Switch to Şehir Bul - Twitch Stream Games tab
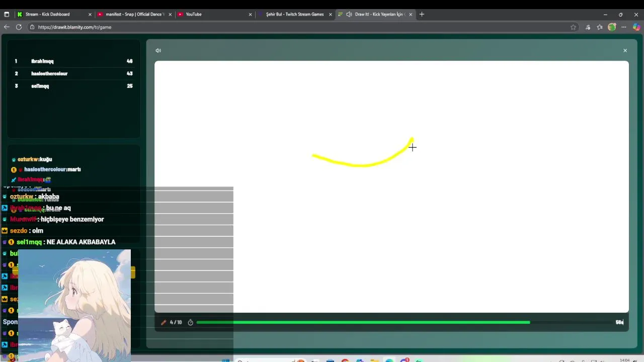 pyautogui.click(x=295, y=14)
